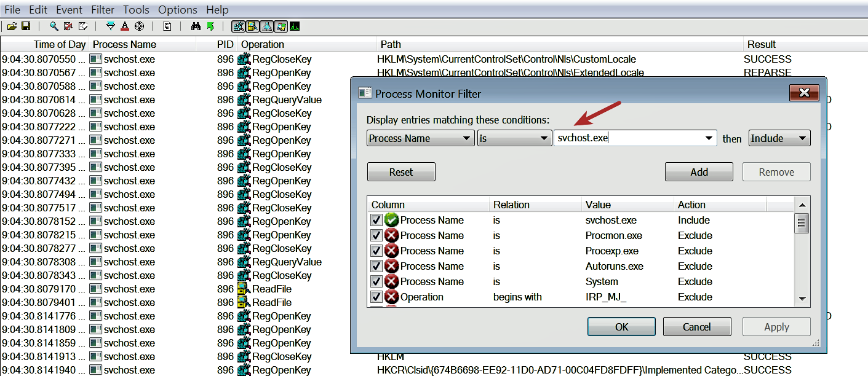The width and height of the screenshot is (868, 376).
Task: Click the Path column header
Action: (560, 44)
